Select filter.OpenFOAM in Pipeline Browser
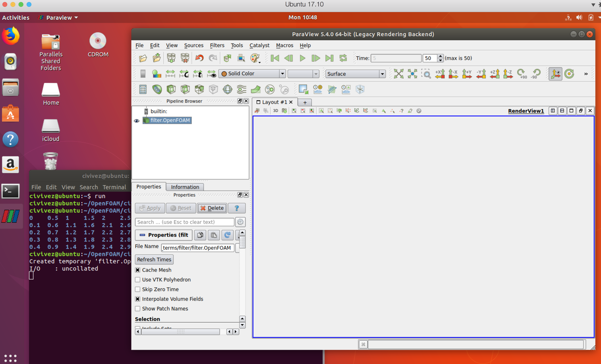Viewport: 601px width, 364px height. (167, 120)
